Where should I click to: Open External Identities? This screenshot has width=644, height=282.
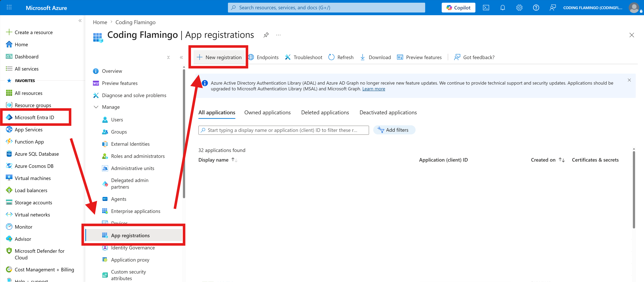(x=126, y=144)
